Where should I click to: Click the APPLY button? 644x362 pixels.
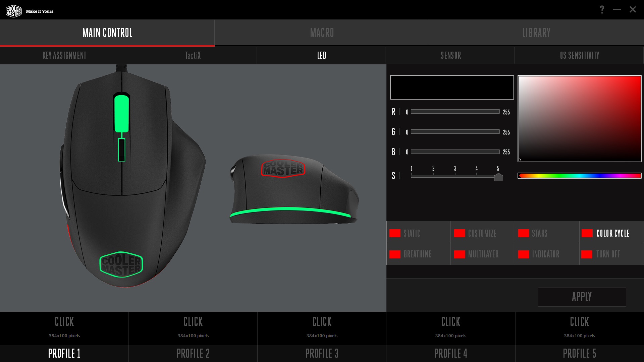(582, 297)
